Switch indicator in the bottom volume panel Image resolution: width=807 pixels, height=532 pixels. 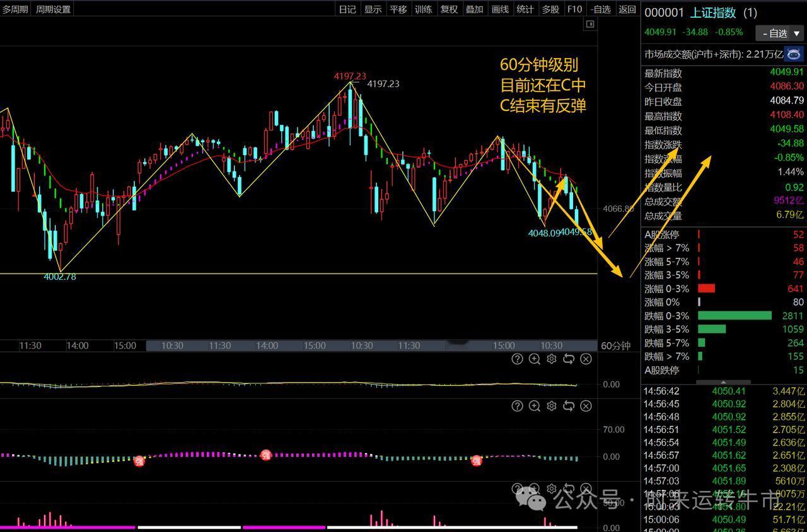coord(569,489)
